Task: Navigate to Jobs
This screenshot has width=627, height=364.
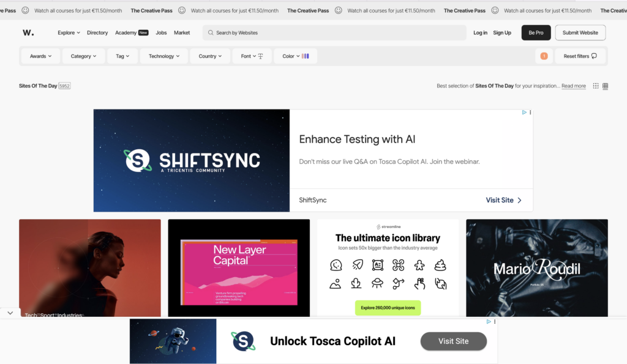Action: [x=161, y=33]
